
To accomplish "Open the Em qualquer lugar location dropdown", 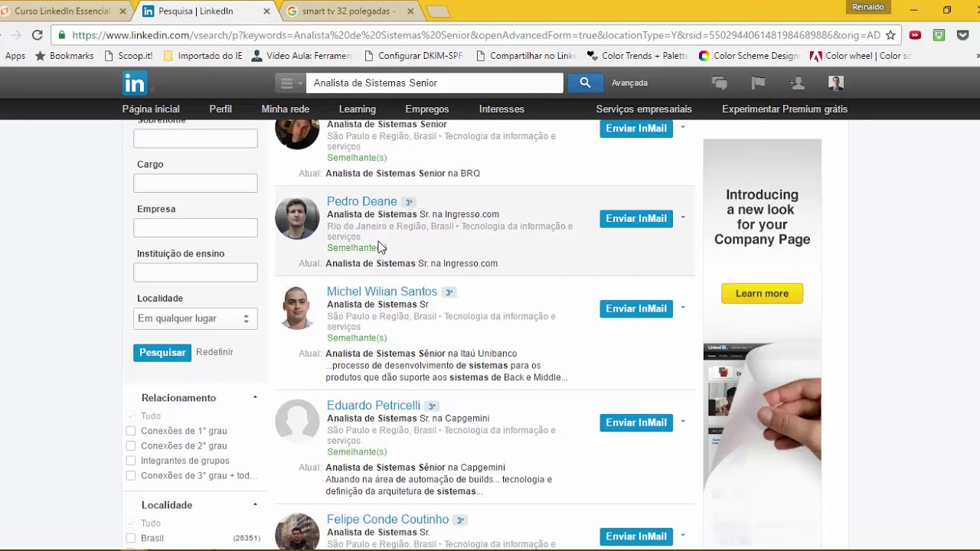I will tap(195, 318).
